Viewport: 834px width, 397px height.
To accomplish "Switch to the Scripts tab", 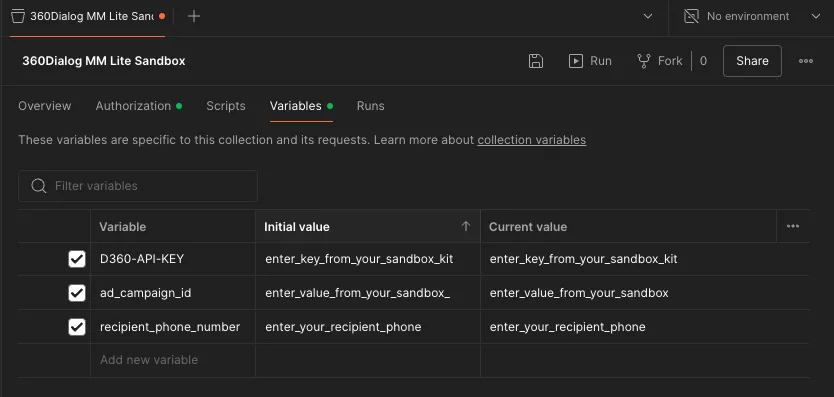I will pos(226,106).
